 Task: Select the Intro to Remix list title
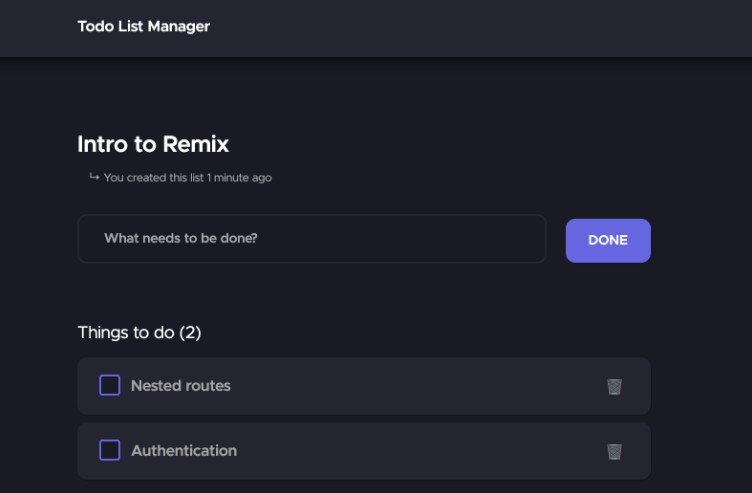tap(153, 144)
